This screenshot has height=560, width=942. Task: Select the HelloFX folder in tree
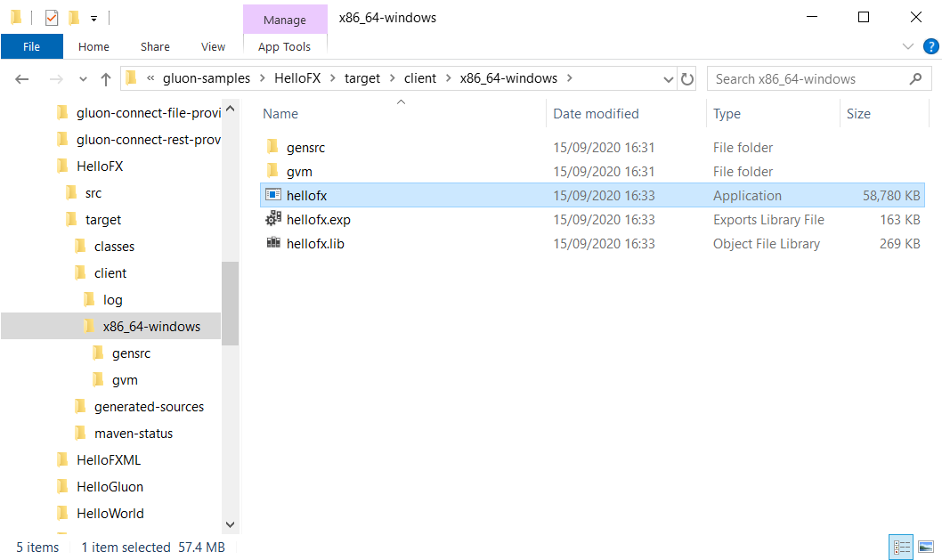tap(100, 166)
